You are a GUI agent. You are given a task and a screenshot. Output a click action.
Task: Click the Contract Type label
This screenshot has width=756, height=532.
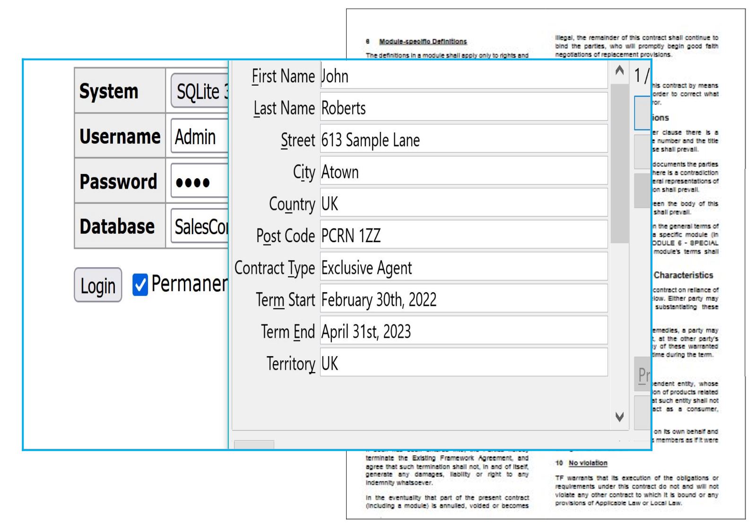pyautogui.click(x=275, y=268)
